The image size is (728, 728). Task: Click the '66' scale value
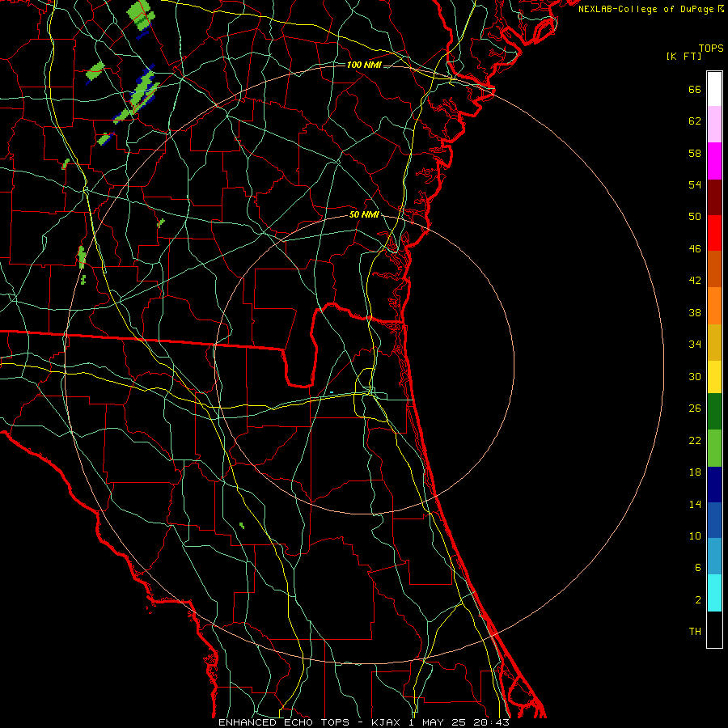pyautogui.click(x=695, y=89)
